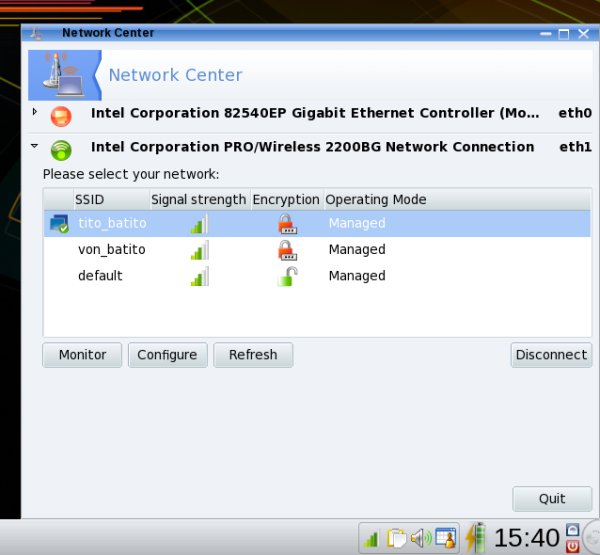Open the clipboard tray icon

(x=396, y=538)
